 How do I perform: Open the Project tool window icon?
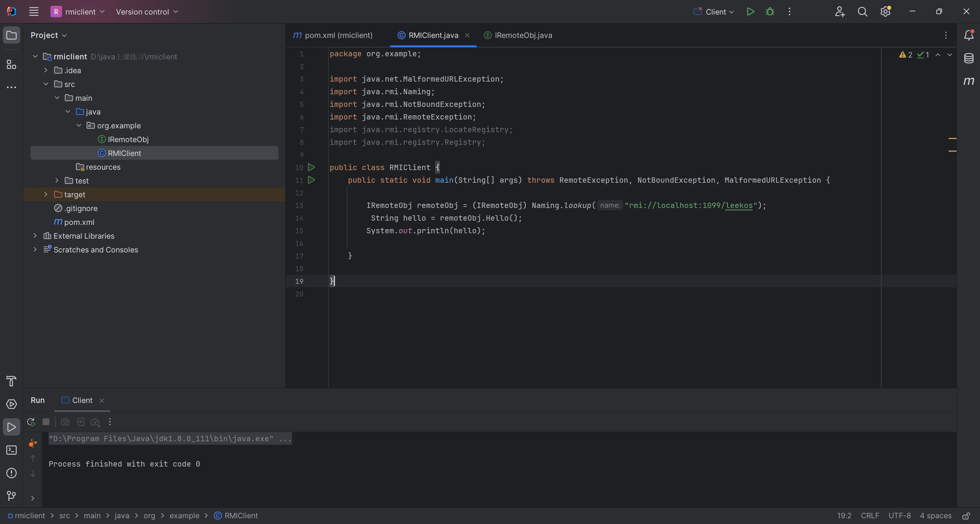[11, 35]
